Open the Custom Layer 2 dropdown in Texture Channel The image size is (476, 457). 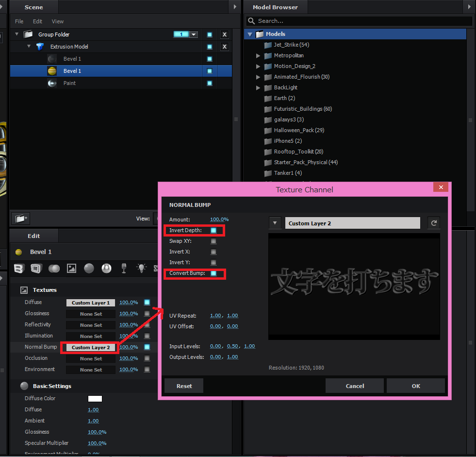275,222
